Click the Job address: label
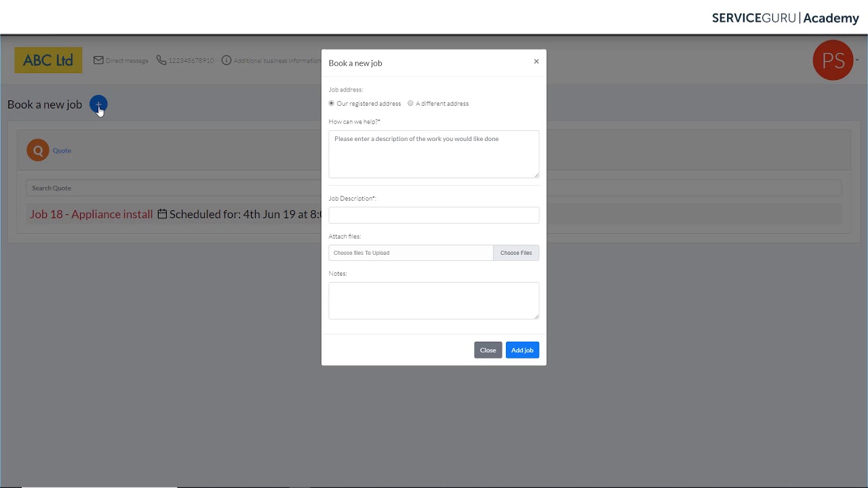Image resolution: width=868 pixels, height=488 pixels. coord(346,89)
